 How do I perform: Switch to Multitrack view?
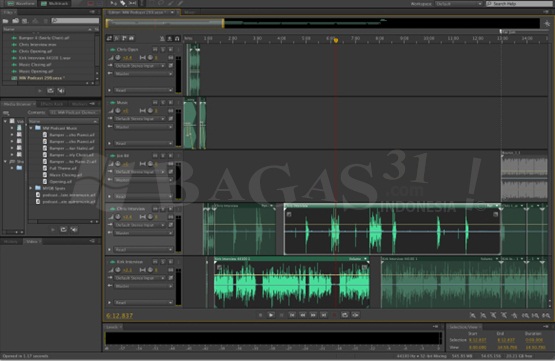point(55,4)
